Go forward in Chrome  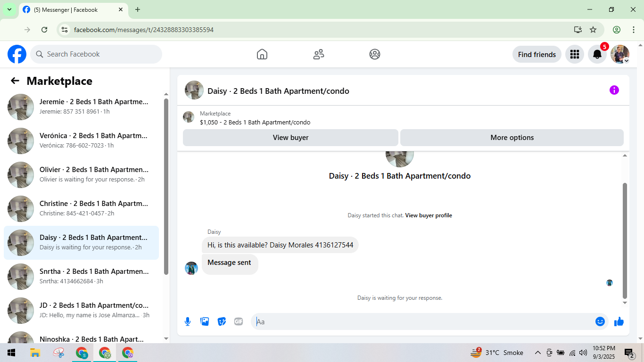[x=27, y=30]
